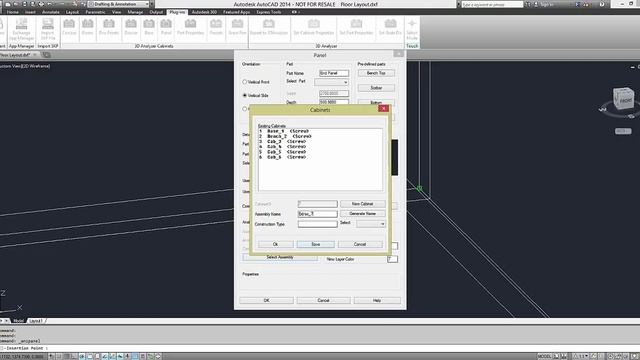Screen dimensions: 640x360
Task: Click the Construction Type input field
Action: [x=318, y=224]
